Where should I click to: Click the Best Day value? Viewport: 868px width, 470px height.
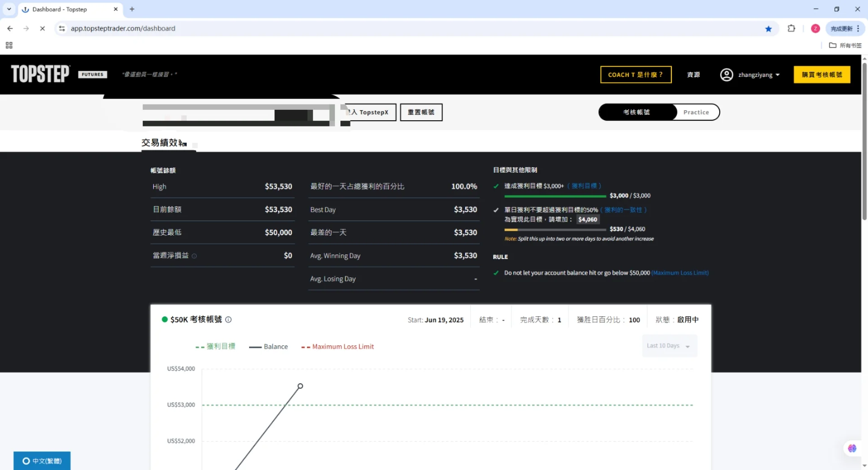(465, 209)
